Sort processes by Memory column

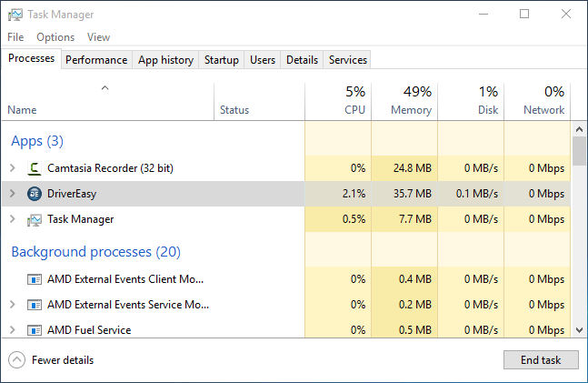(x=404, y=102)
